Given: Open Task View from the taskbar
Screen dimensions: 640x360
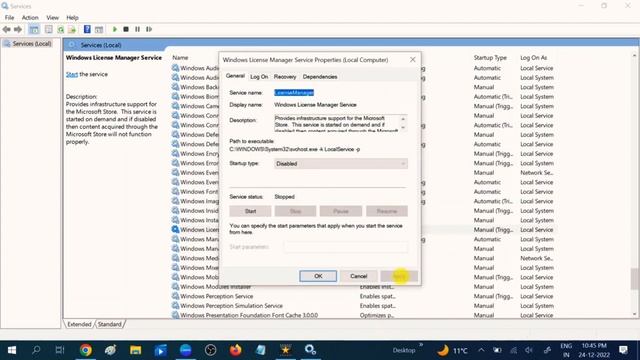Looking at the screenshot, I should click(60, 350).
